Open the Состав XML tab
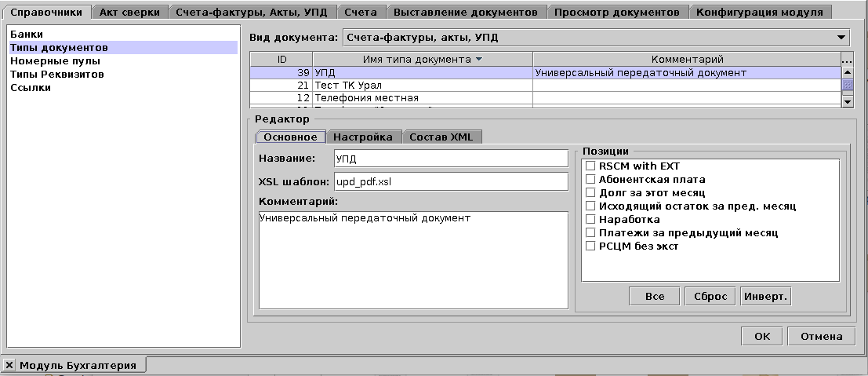The image size is (868, 376). tap(441, 137)
